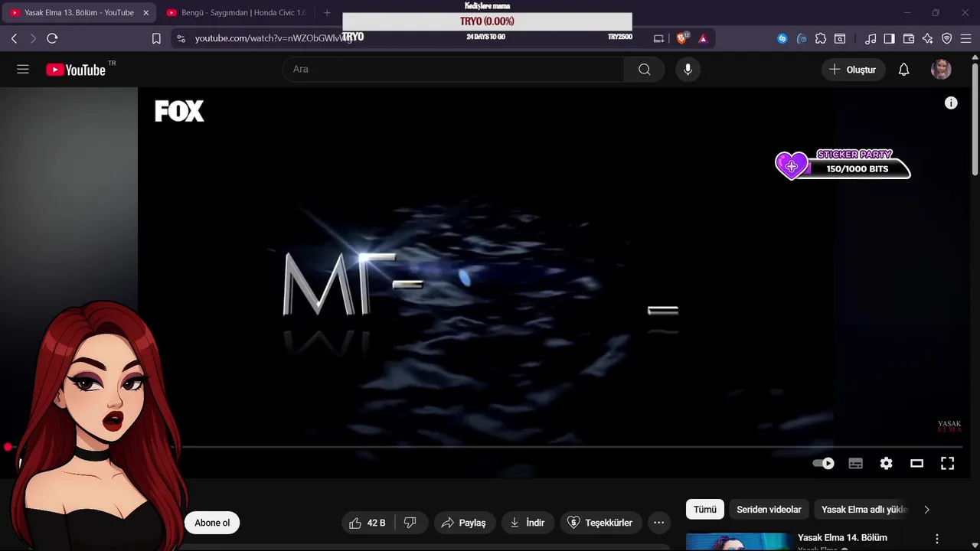The width and height of the screenshot is (980, 551).
Task: Open the Yasak Elma 14. Bölüm thumbnail
Action: coord(739,542)
